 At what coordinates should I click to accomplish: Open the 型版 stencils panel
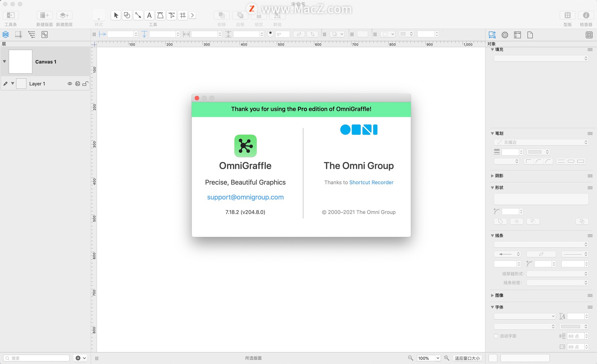(x=567, y=15)
